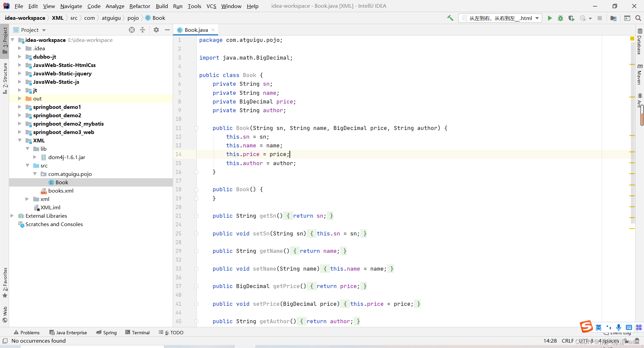The height and width of the screenshot is (348, 644).
Task: Click the grey Stop button
Action: click(x=600, y=18)
